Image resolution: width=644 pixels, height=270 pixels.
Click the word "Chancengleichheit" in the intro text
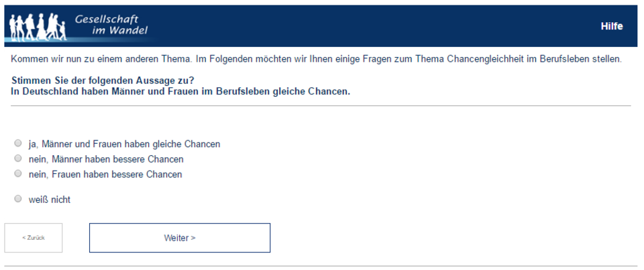486,59
